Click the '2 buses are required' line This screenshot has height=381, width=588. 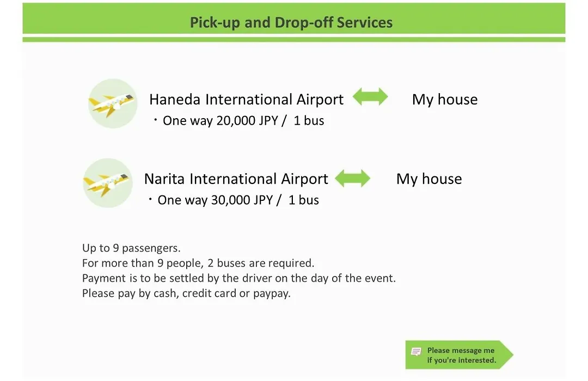(x=198, y=263)
